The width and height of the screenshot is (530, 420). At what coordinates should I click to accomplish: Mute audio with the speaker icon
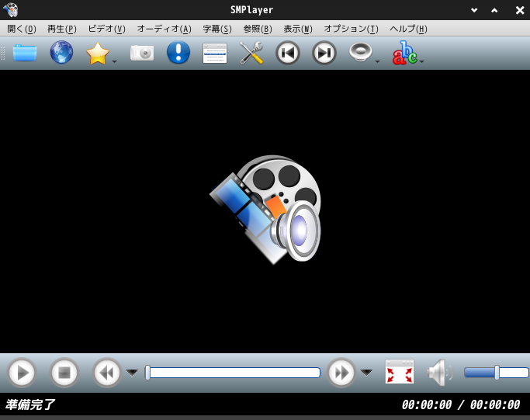pos(439,373)
